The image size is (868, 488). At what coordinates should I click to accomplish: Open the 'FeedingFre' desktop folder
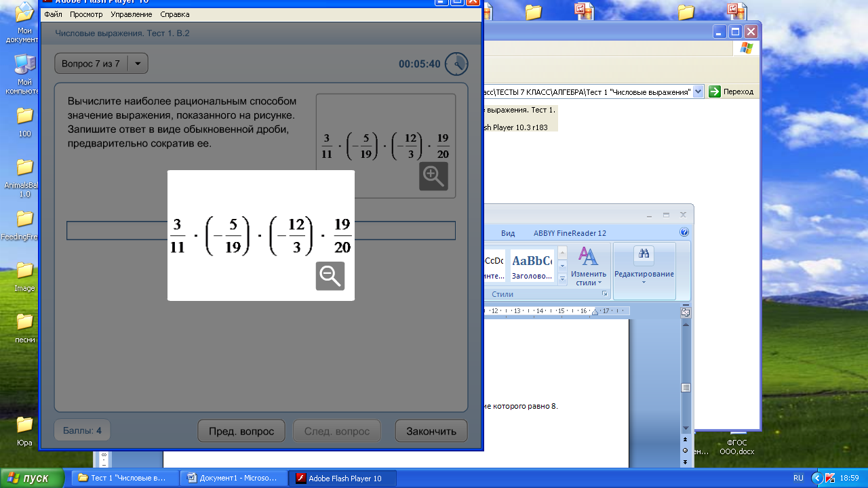click(24, 225)
